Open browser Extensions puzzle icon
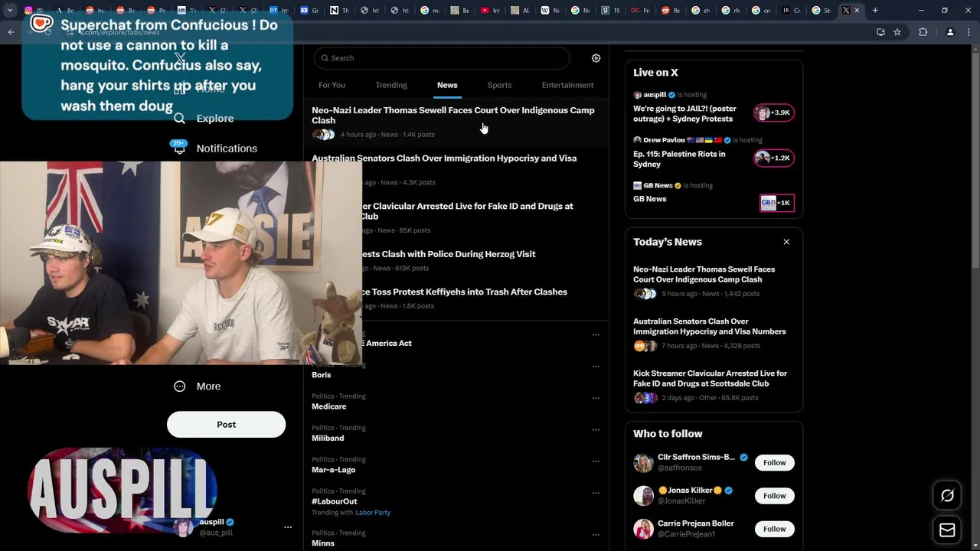980x551 pixels. click(x=923, y=32)
